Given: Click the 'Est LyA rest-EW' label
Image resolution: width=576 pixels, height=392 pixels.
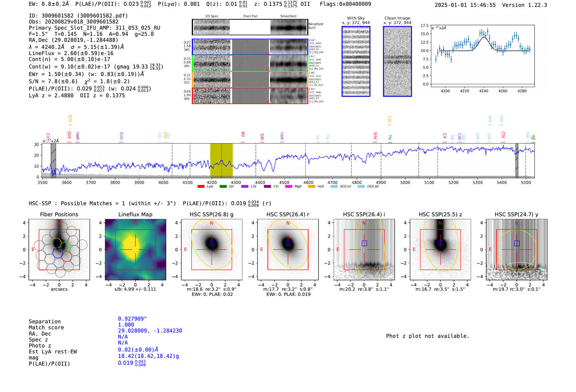Looking at the screenshot, I should coord(53,352).
